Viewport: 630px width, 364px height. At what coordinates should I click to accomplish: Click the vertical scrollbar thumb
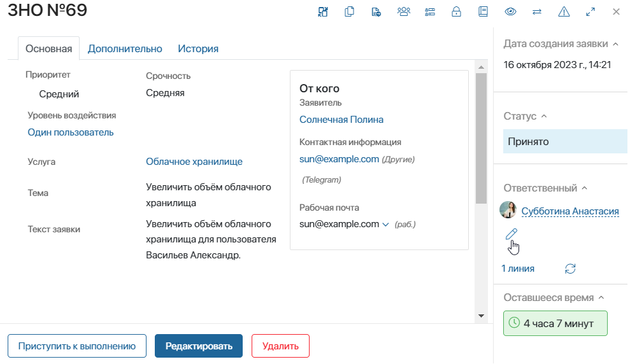click(x=481, y=139)
